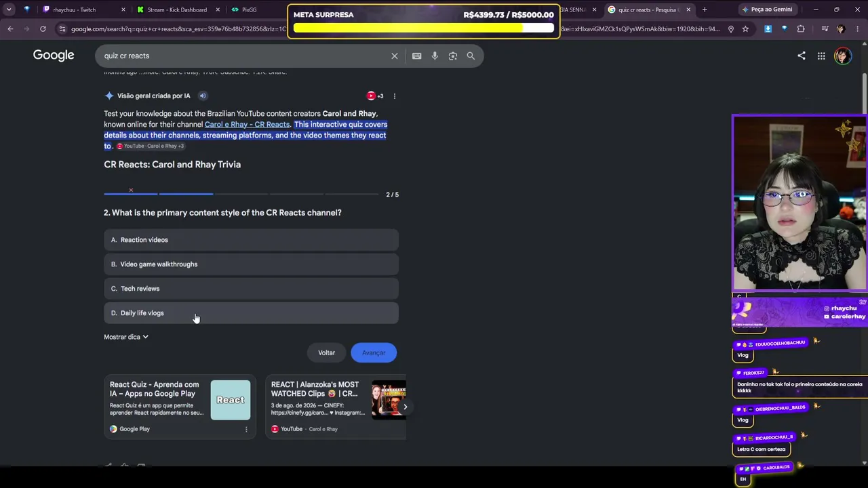Start a voice search with the microphone
This screenshot has height=488, width=868.
435,56
